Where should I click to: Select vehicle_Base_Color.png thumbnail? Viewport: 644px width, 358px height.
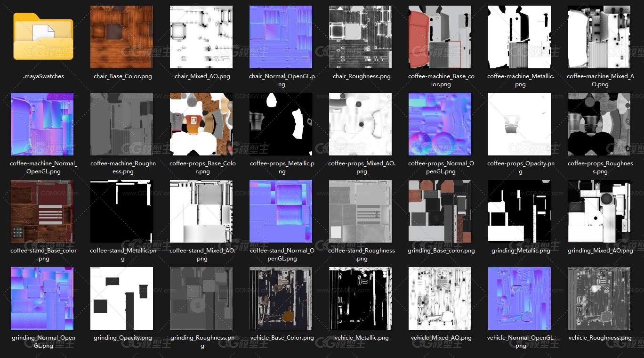pyautogui.click(x=281, y=299)
